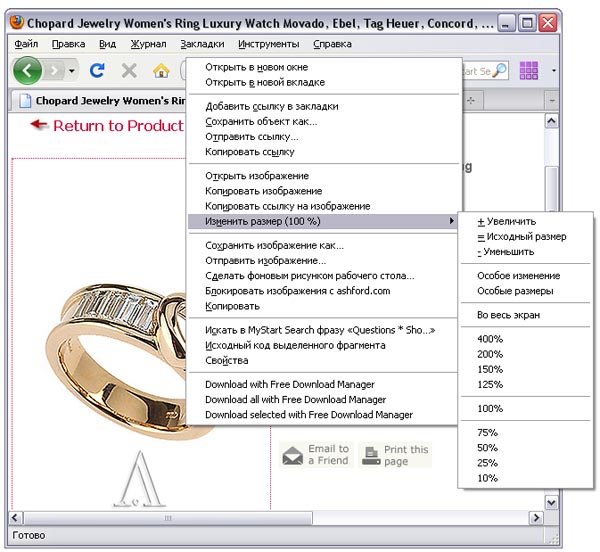Expand Изменить размер (100 %) submenu
The width and height of the screenshot is (600, 552).
click(x=323, y=221)
